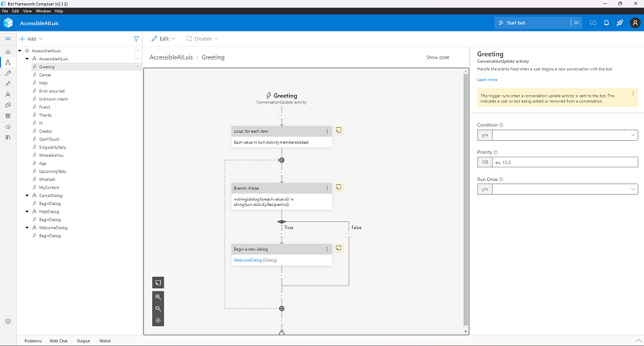Screen dimensions: 644x346
Task: Select the Loop for each item node
Action: pos(281,137)
